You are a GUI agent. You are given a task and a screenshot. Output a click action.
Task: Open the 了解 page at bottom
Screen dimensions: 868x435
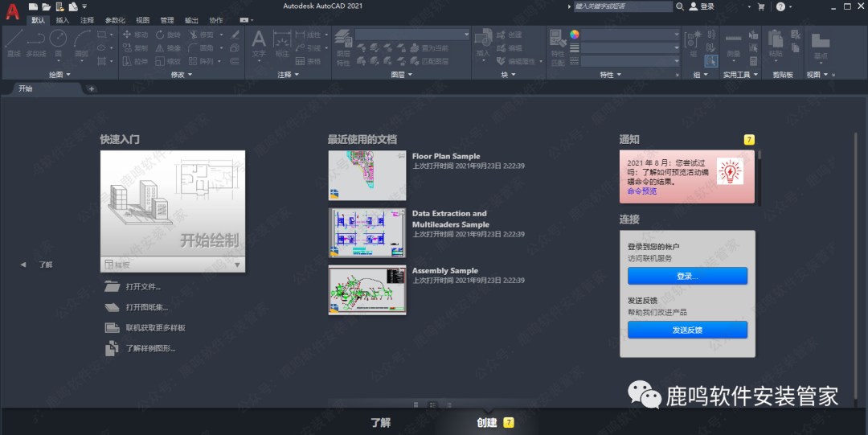point(380,422)
